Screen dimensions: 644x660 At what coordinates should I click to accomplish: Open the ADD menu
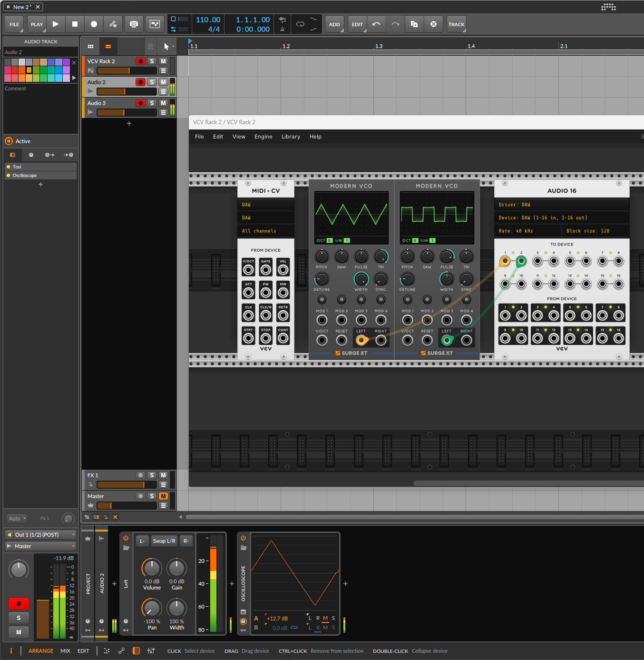pyautogui.click(x=334, y=24)
